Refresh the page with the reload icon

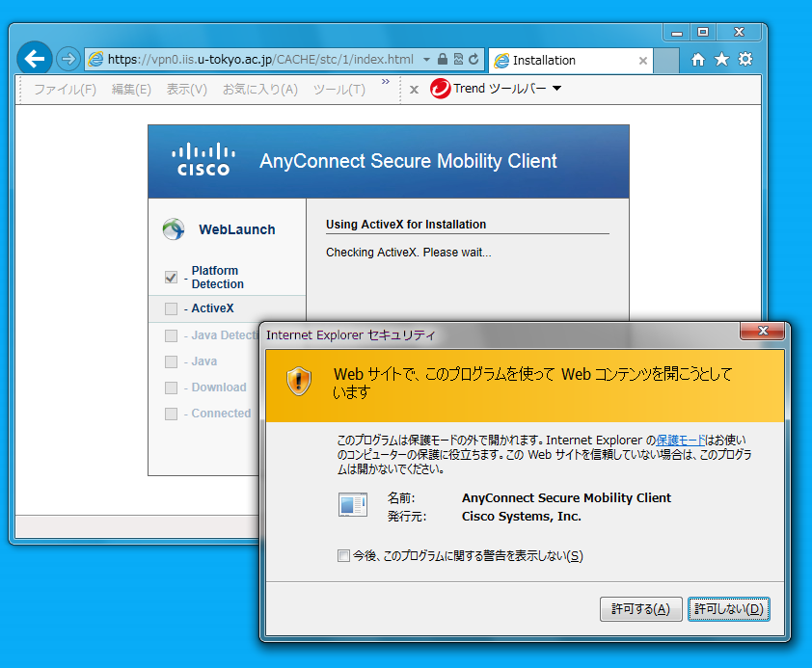(x=474, y=59)
